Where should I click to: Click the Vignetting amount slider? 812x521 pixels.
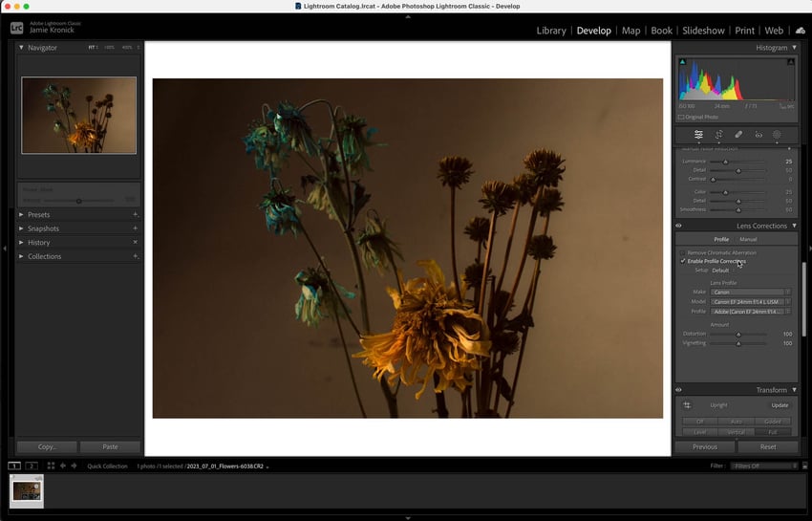pos(737,343)
